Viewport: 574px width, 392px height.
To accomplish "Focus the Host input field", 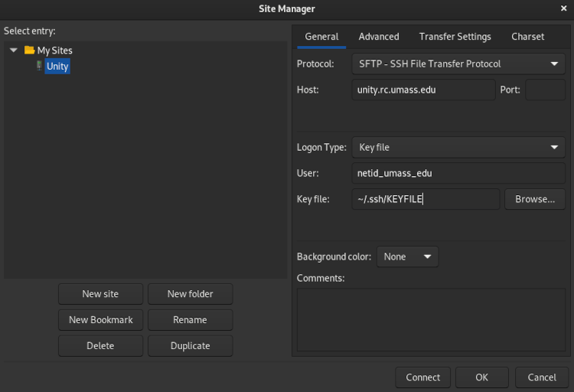I will pos(423,90).
